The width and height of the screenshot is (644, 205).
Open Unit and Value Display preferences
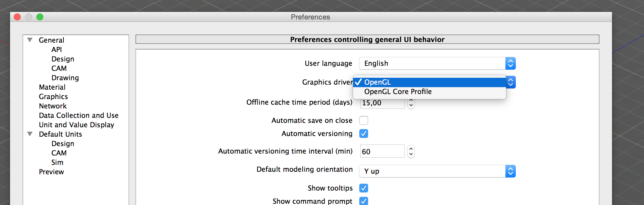coord(77,125)
